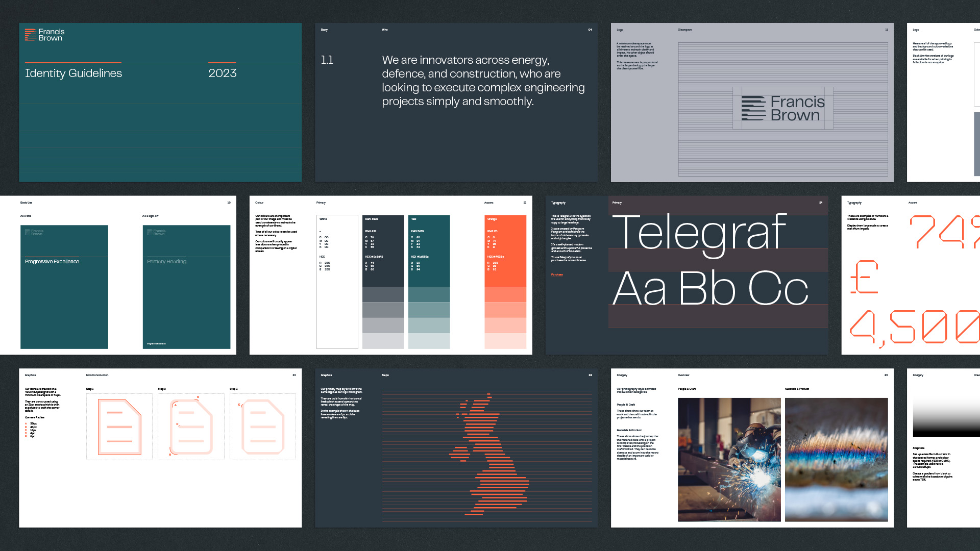Pick the Teal colour swatch
The image size is (980, 551).
coord(429,250)
